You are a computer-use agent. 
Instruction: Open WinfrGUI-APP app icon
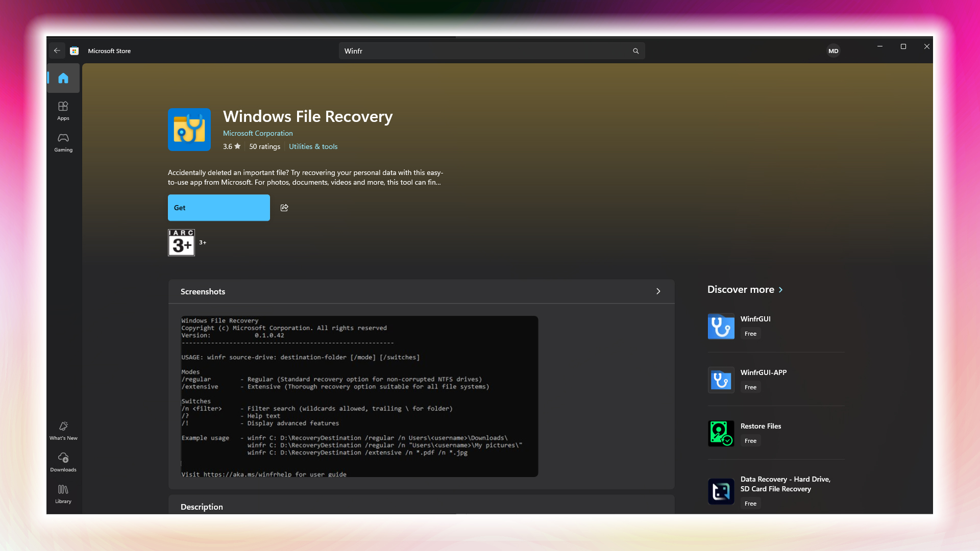coord(721,380)
